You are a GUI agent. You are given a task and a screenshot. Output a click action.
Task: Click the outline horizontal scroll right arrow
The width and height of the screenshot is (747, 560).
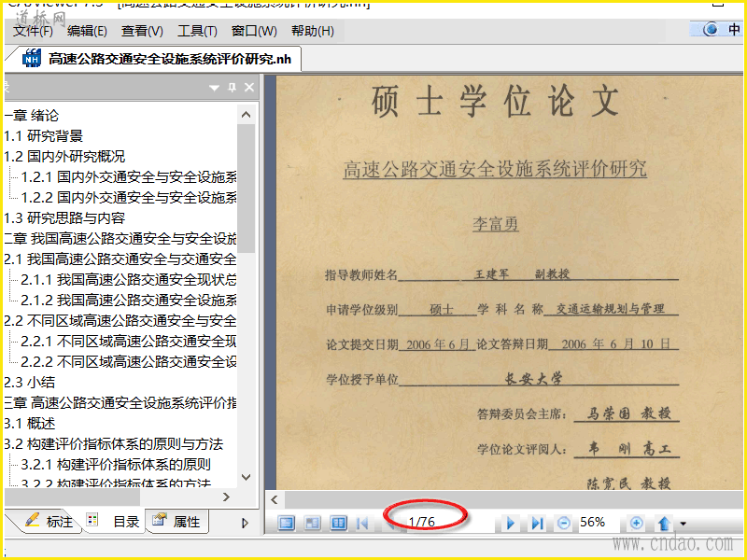click(226, 497)
